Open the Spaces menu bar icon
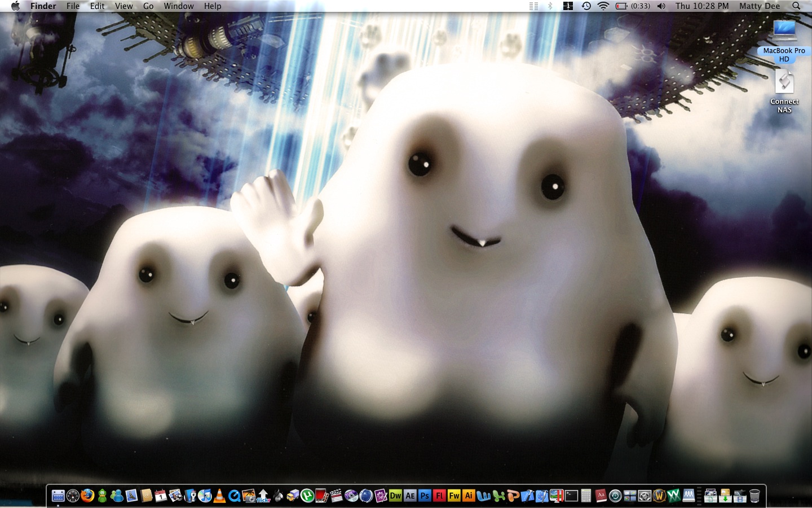 tap(568, 6)
